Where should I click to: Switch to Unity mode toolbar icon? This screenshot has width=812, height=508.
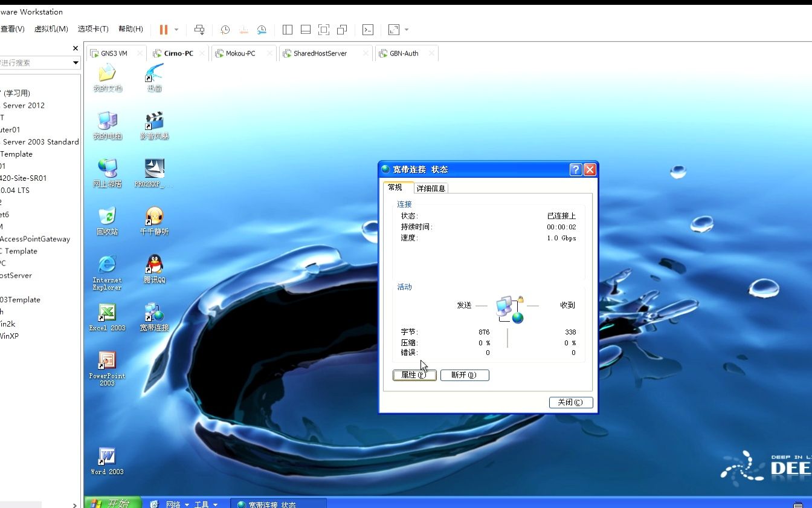click(x=342, y=29)
